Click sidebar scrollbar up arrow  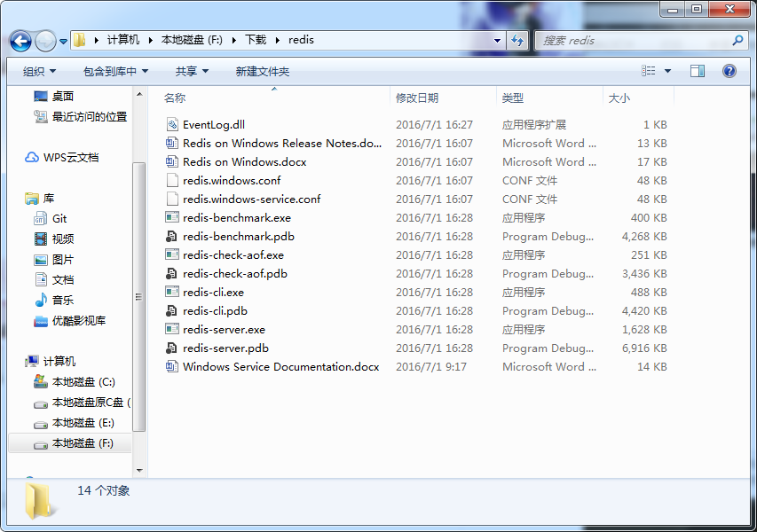(x=139, y=95)
